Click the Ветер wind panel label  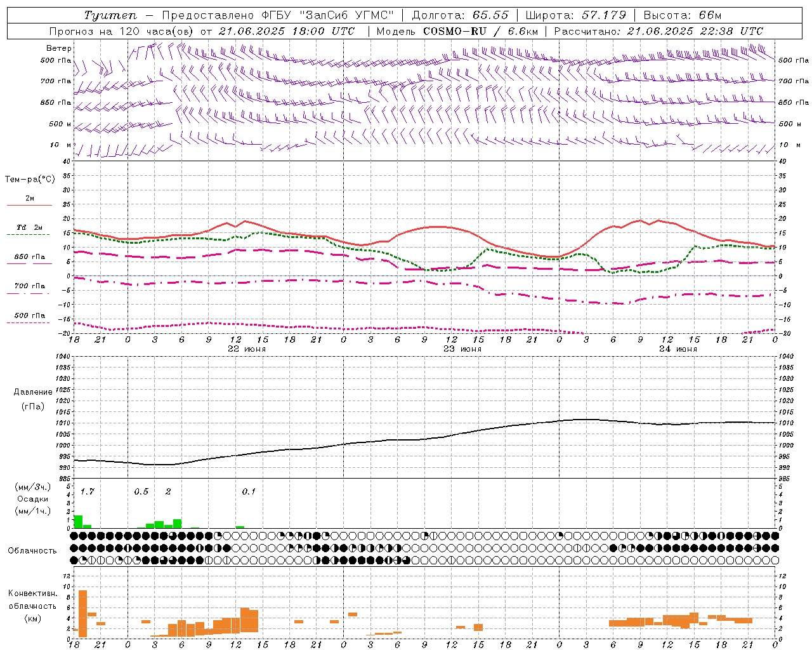(x=58, y=48)
